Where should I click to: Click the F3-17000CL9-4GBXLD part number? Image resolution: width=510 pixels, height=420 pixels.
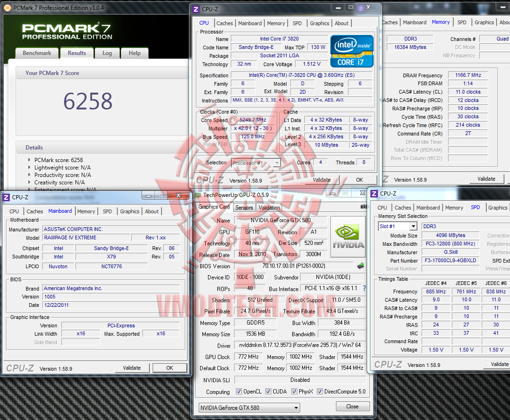pos(450,260)
